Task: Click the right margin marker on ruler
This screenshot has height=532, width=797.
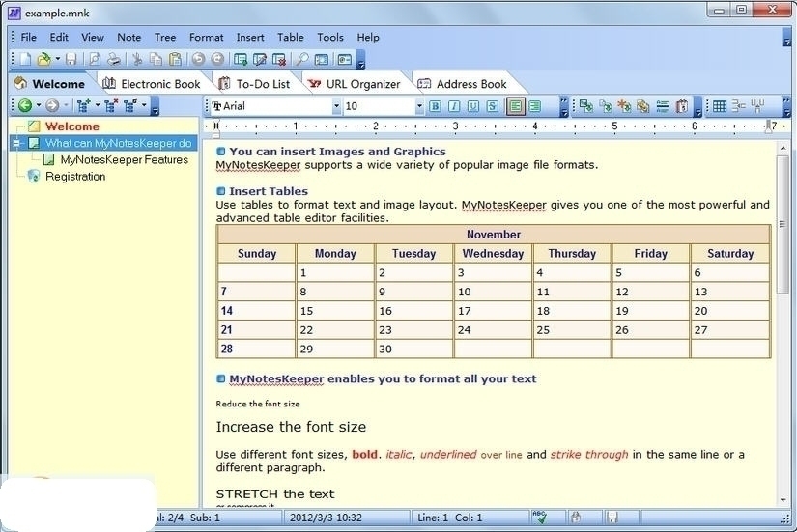Action: pos(769,127)
